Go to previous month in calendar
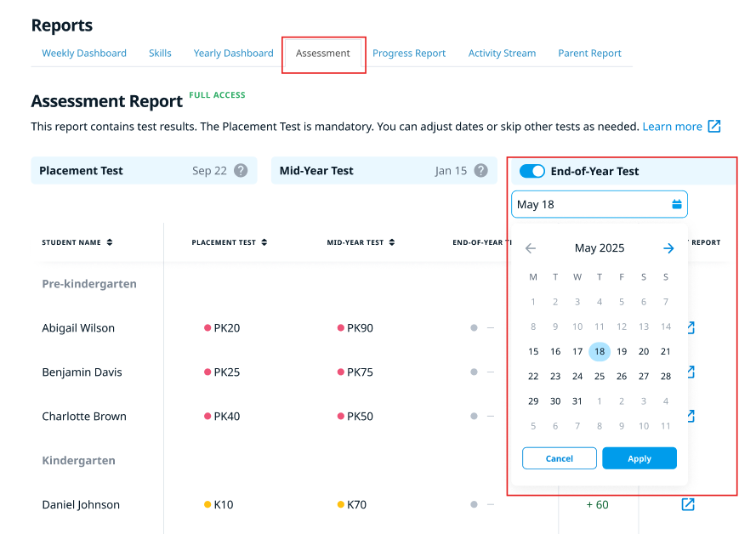This screenshot has height=534, width=756. click(531, 248)
